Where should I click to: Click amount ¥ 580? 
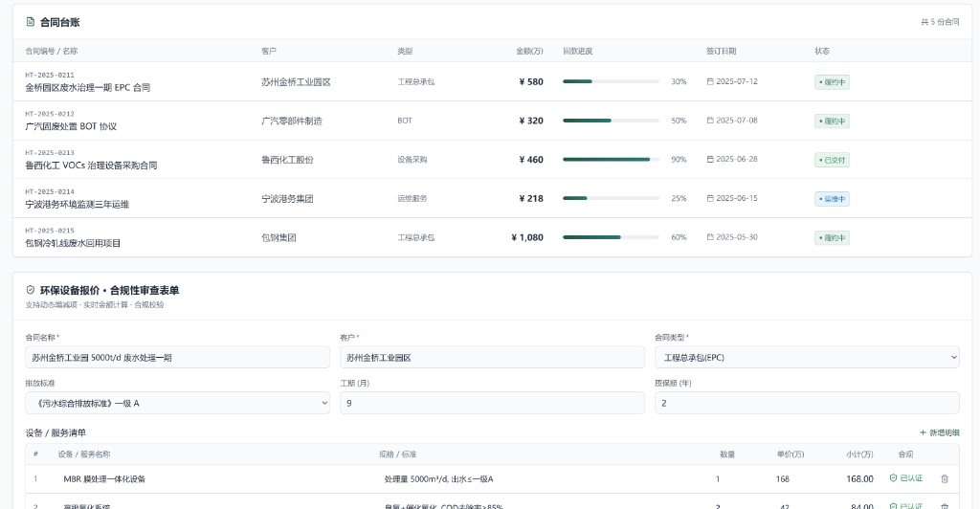531,82
